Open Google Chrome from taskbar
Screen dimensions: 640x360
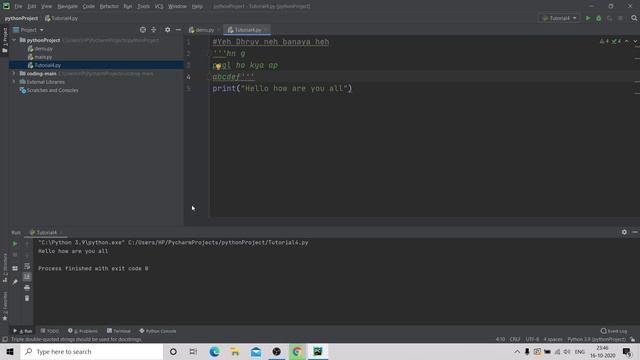(297, 351)
